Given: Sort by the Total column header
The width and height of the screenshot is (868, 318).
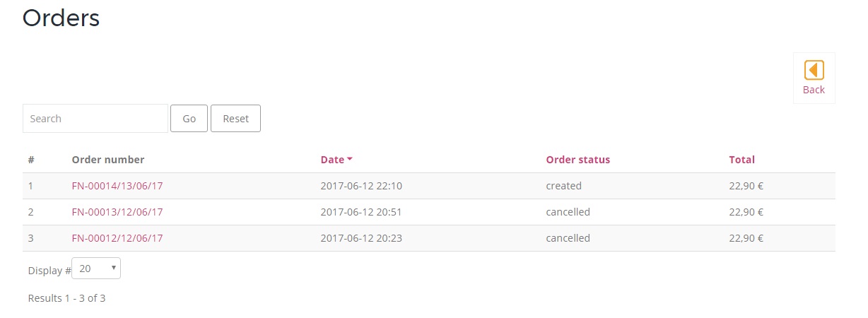Looking at the screenshot, I should coord(741,160).
